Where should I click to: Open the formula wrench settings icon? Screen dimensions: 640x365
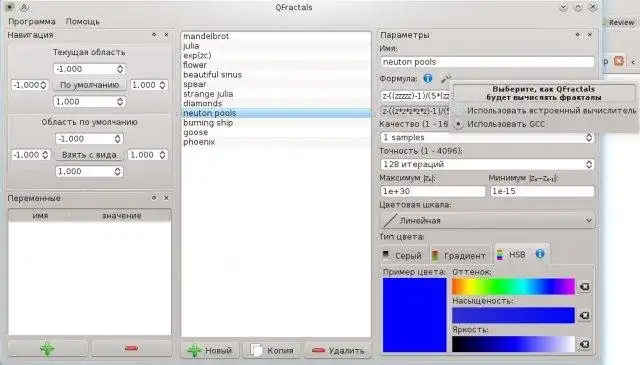click(445, 78)
